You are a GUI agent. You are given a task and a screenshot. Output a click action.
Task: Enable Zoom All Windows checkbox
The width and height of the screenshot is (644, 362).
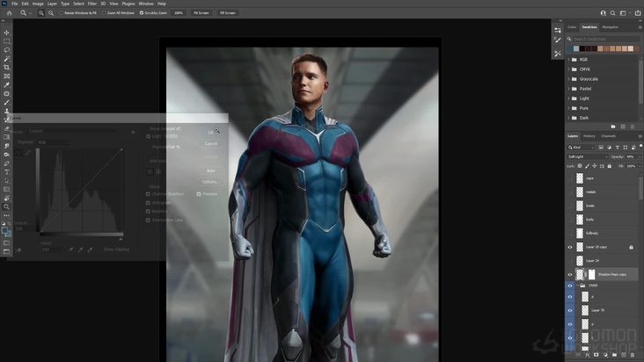(104, 12)
